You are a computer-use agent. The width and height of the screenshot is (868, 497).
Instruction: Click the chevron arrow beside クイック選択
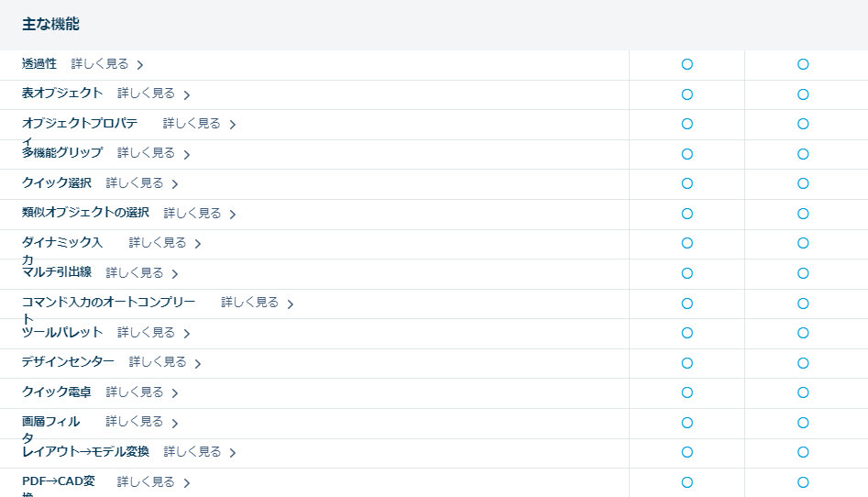click(x=174, y=184)
